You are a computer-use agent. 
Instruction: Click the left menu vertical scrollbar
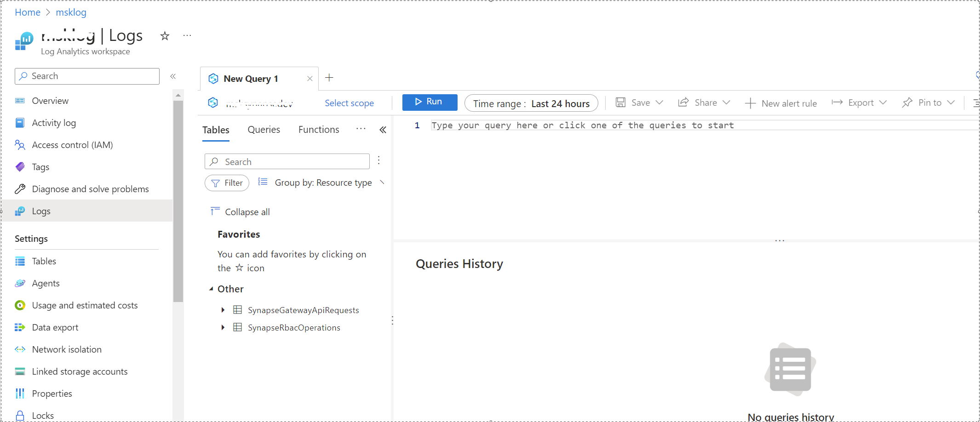(178, 201)
